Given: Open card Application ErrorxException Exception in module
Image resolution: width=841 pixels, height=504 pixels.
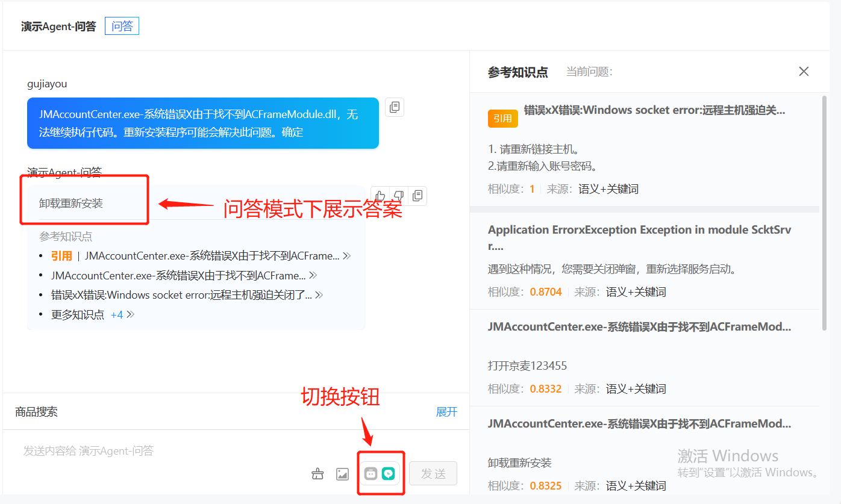Looking at the screenshot, I should [640, 238].
